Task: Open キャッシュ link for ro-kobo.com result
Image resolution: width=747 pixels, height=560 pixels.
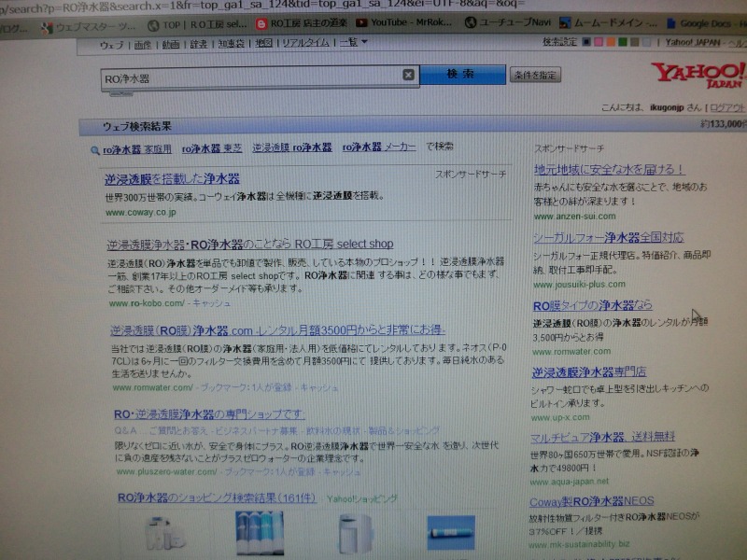Action: coord(212,302)
